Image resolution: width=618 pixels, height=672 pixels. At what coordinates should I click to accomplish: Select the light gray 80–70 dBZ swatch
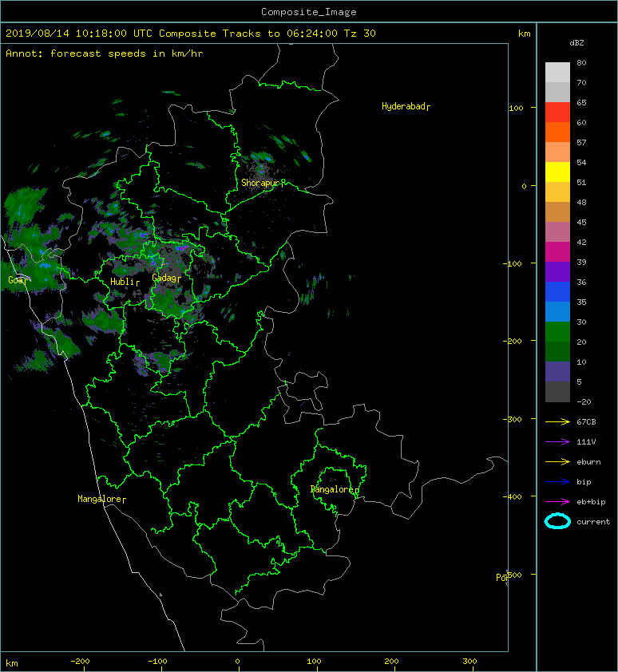click(x=557, y=72)
